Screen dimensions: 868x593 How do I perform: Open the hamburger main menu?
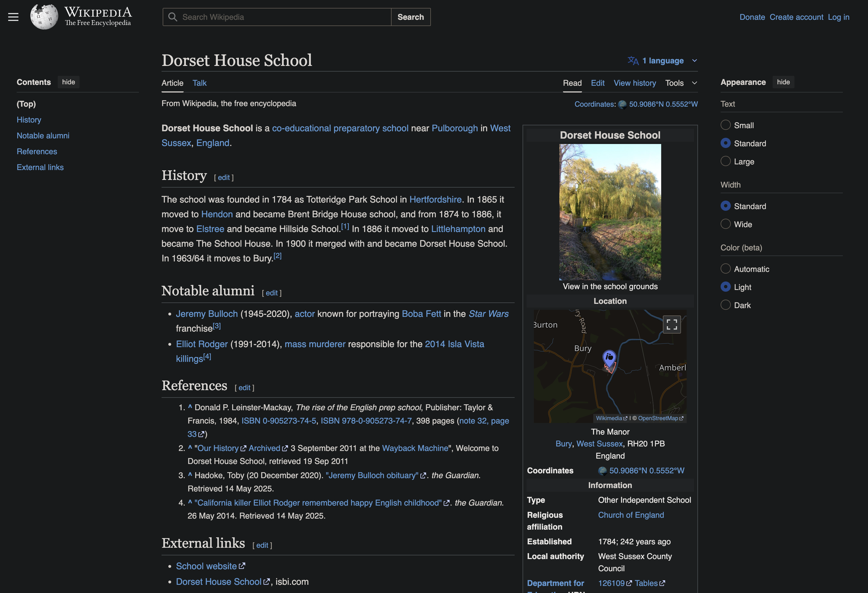tap(13, 17)
